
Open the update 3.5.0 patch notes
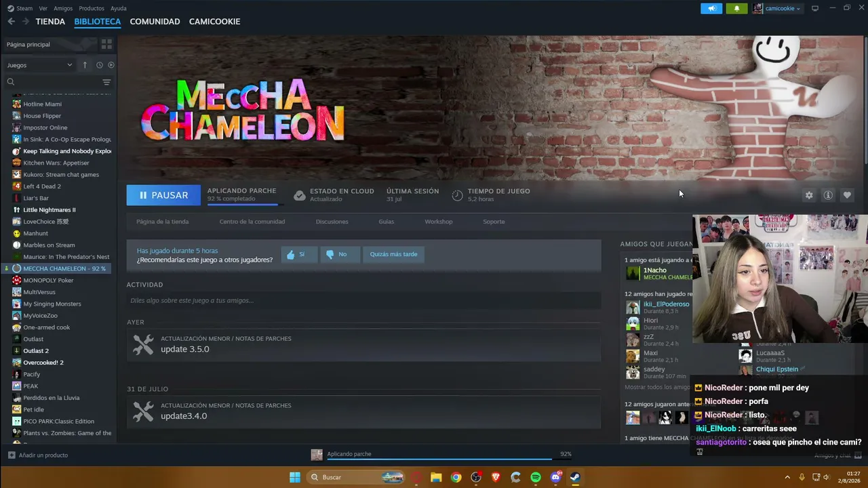(x=363, y=344)
